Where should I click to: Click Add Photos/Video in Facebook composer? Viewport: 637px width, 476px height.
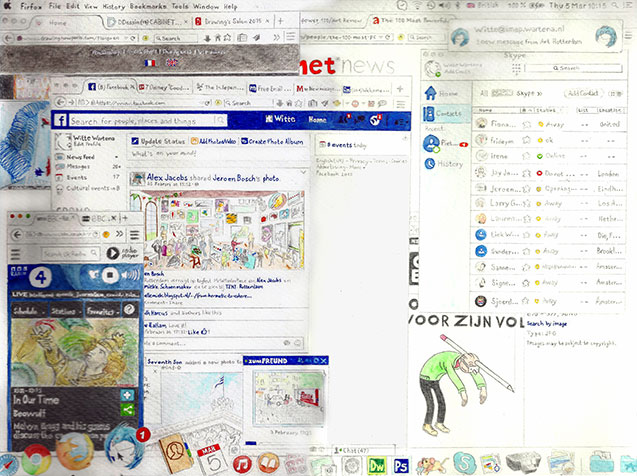[x=213, y=141]
